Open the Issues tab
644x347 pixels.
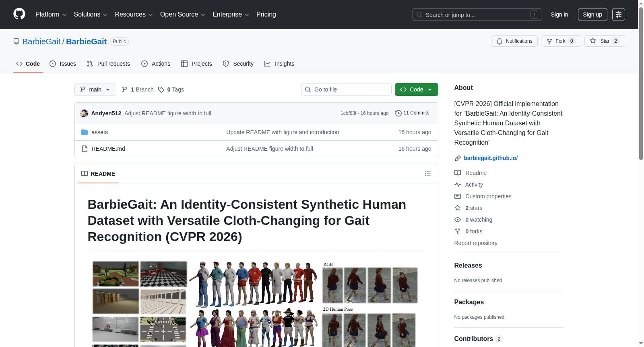(x=63, y=64)
